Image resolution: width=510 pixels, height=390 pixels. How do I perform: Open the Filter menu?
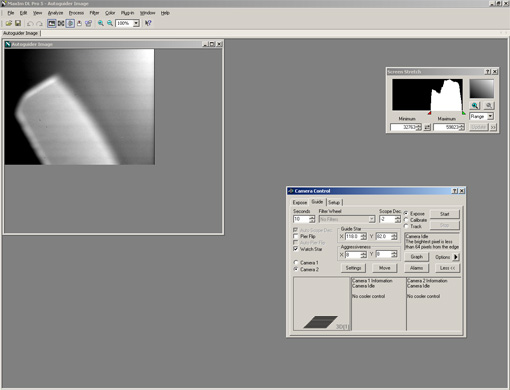94,13
